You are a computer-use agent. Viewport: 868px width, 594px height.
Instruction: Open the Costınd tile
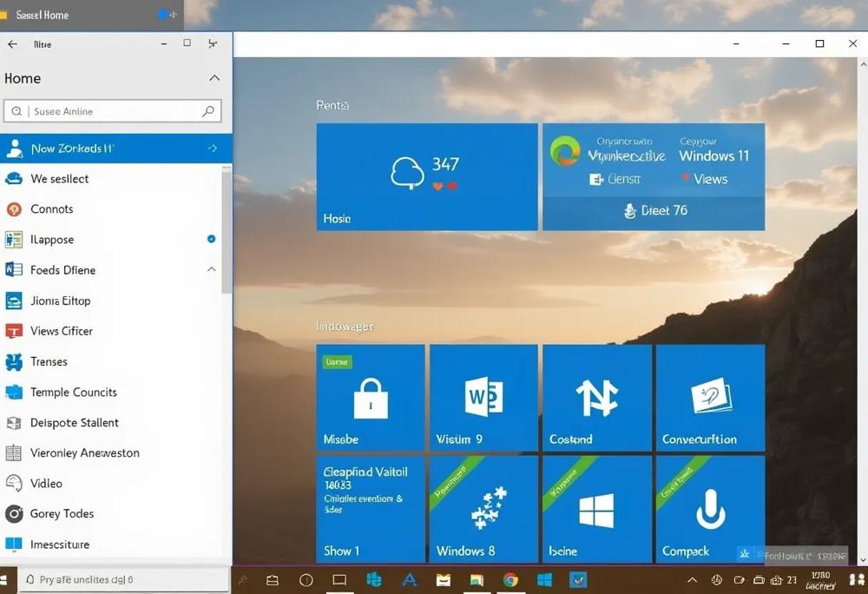pyautogui.click(x=597, y=398)
